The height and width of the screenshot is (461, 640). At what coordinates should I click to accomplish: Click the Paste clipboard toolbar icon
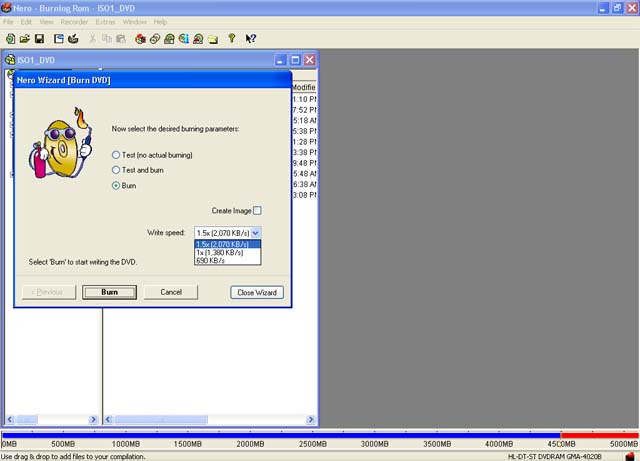(121, 39)
